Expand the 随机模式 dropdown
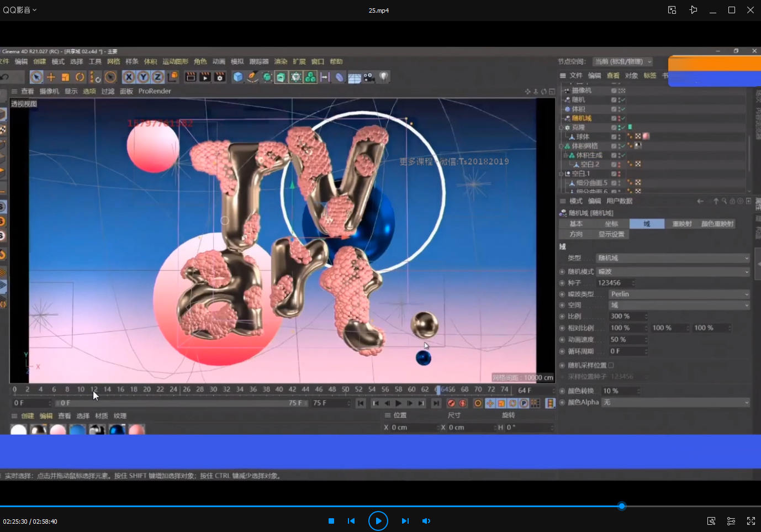 coord(673,271)
